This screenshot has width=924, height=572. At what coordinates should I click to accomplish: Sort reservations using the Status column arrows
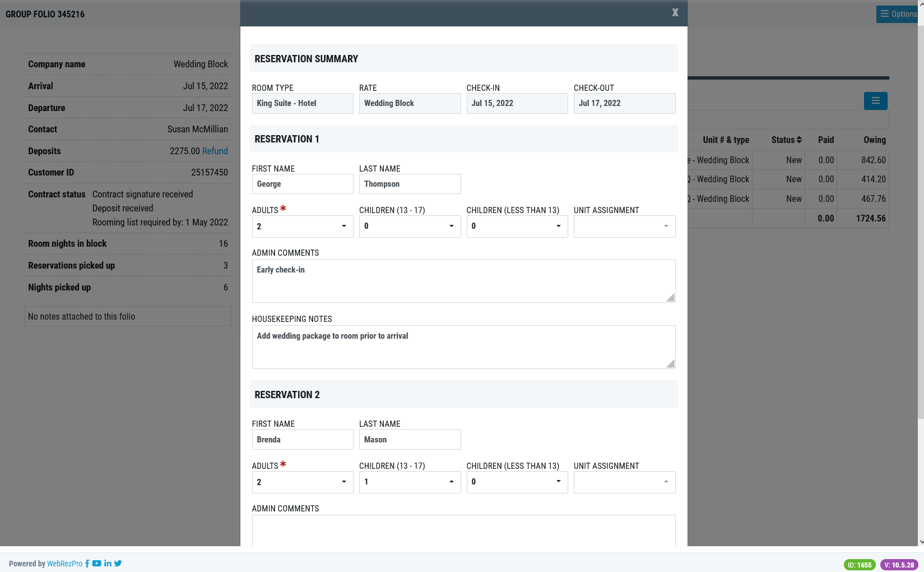pyautogui.click(x=798, y=140)
